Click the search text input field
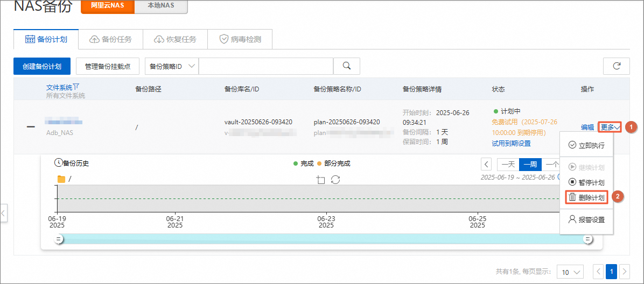The width and height of the screenshot is (644, 284). [266, 66]
